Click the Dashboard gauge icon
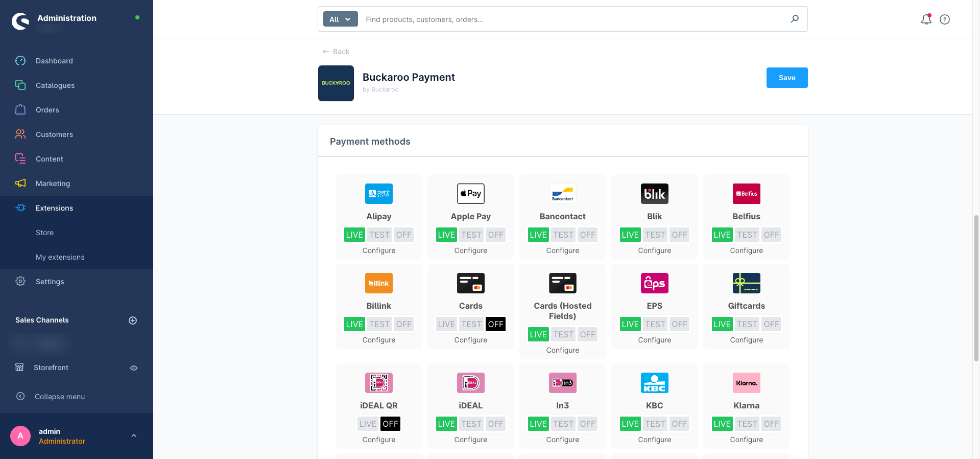This screenshot has height=459, width=980. [20, 61]
